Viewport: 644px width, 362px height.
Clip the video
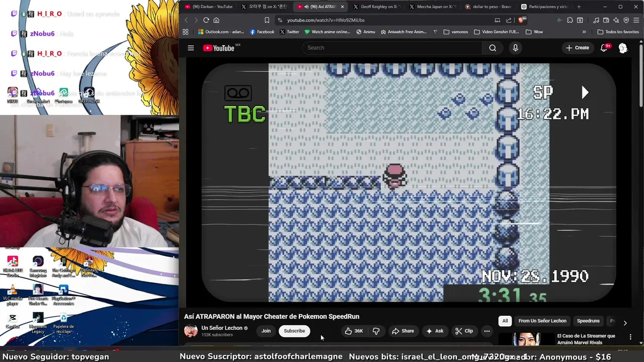[x=464, y=331]
